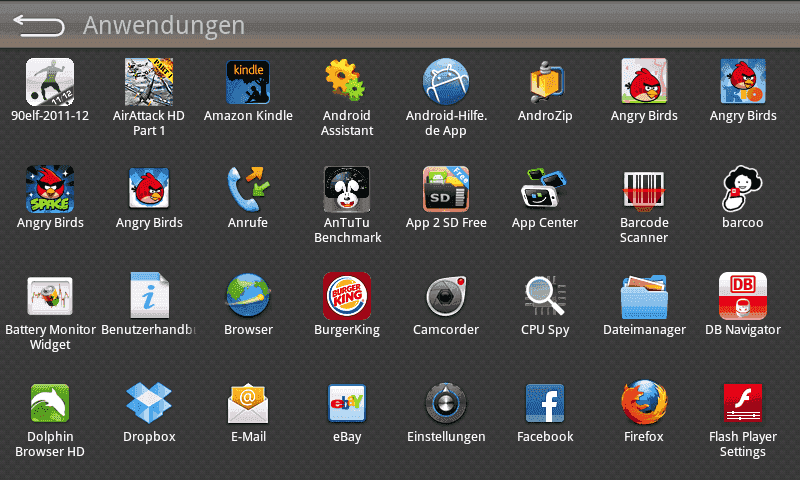Open the Barcode Scanner app

click(644, 191)
